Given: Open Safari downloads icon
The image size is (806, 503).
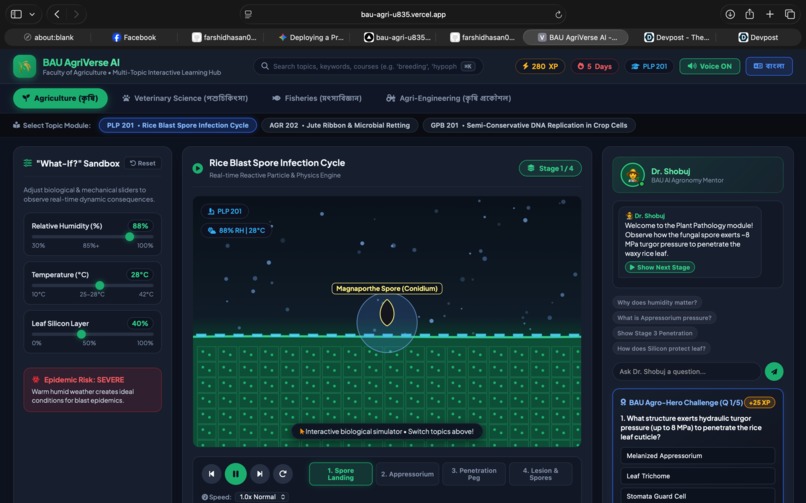Looking at the screenshot, I should click(x=730, y=14).
